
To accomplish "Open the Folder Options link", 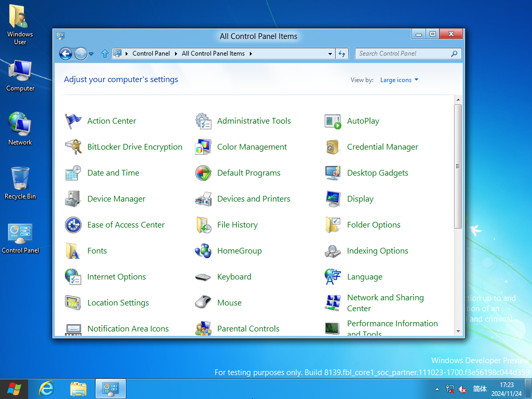I will click(x=374, y=225).
